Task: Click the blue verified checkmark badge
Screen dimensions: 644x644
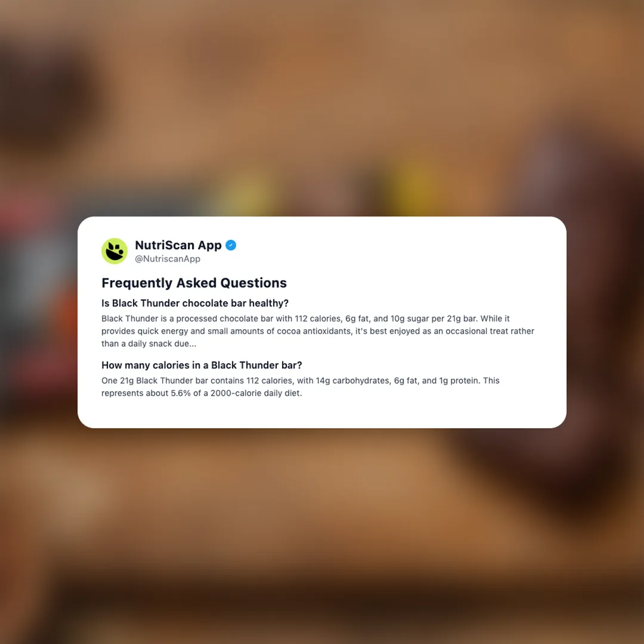Action: pyautogui.click(x=231, y=245)
